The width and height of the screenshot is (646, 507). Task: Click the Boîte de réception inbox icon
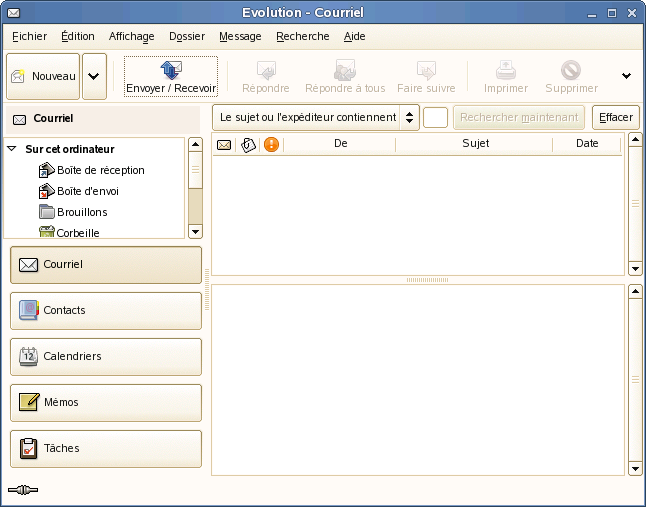(47, 170)
